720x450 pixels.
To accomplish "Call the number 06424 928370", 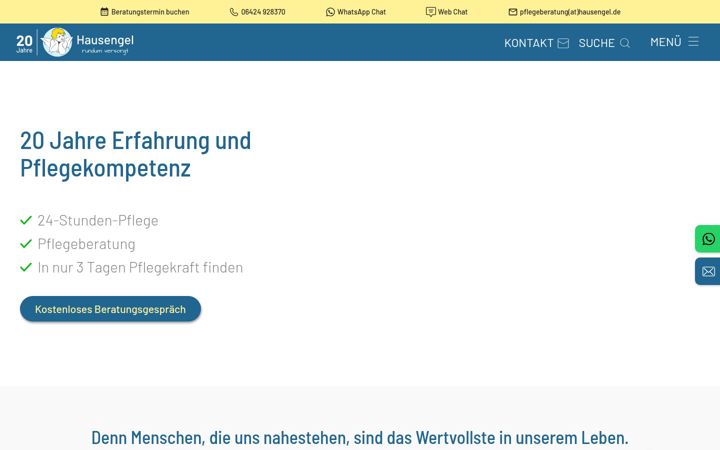I will pyautogui.click(x=263, y=12).
